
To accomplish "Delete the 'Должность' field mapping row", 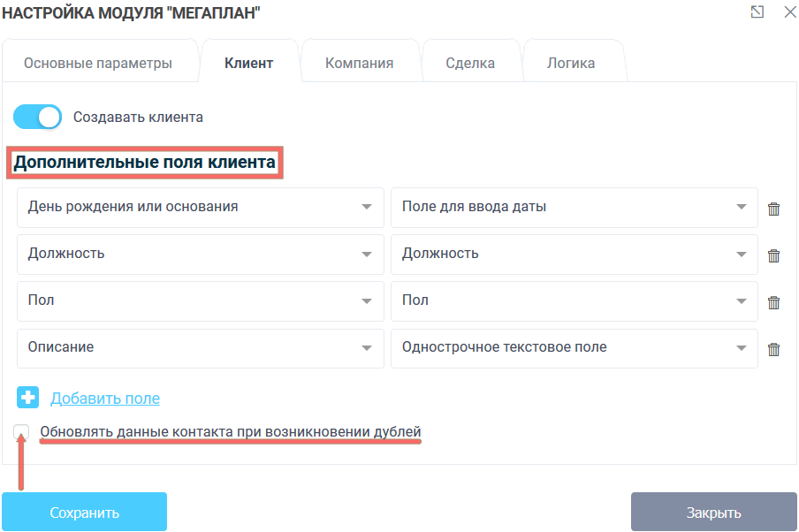I will coord(773,255).
